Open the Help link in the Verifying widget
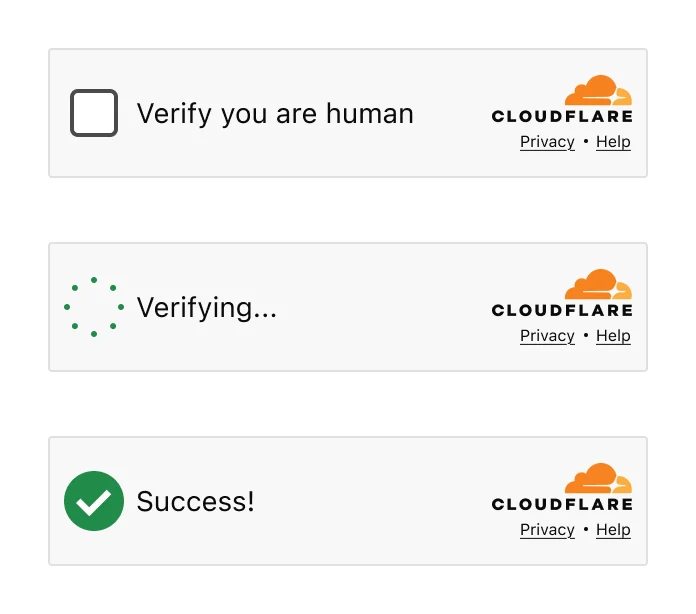696x614 pixels. click(x=613, y=336)
